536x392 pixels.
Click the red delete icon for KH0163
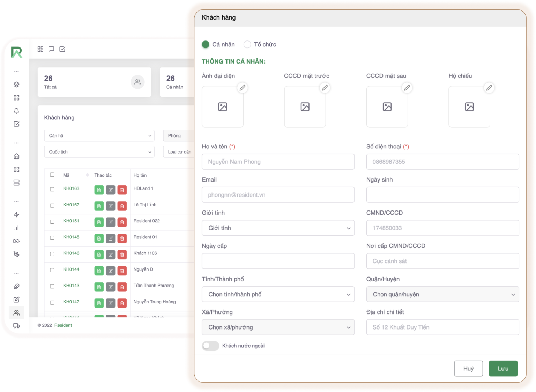122,190
